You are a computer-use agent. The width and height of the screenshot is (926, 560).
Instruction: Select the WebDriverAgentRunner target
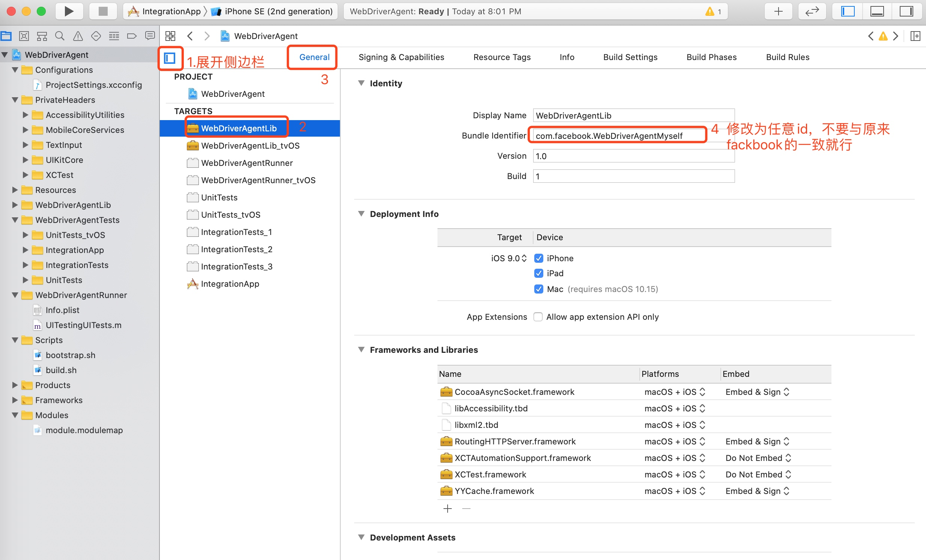(x=247, y=163)
